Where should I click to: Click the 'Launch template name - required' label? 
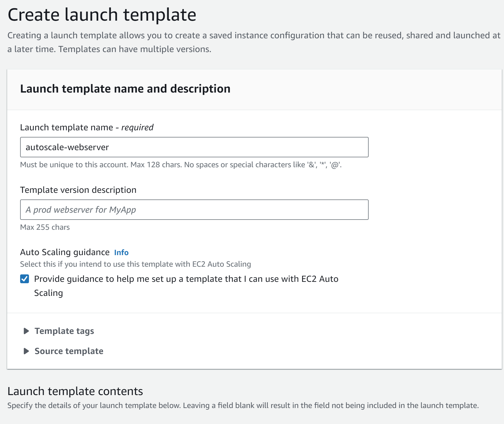[87, 127]
